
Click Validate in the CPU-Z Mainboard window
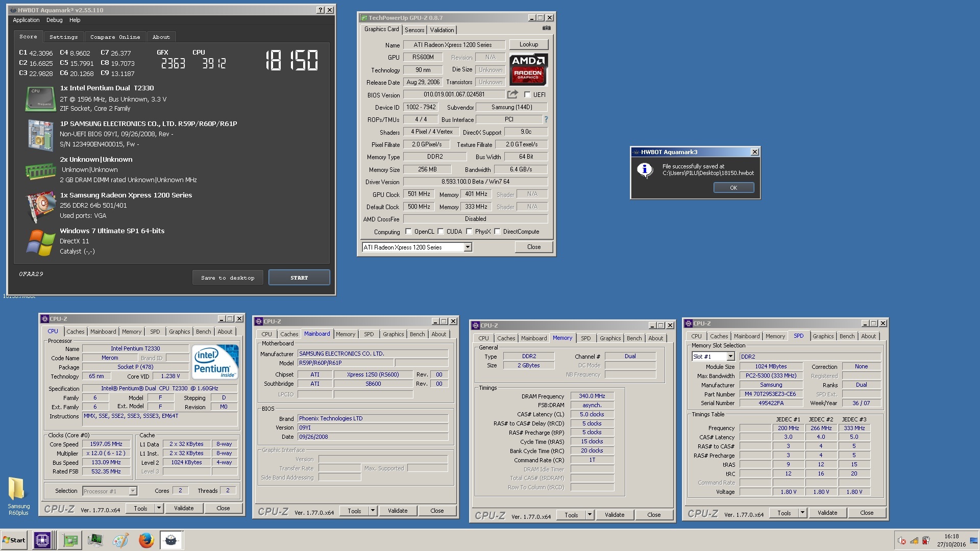(x=398, y=511)
